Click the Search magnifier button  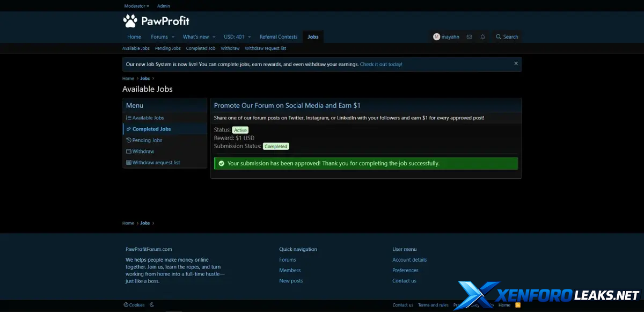click(507, 37)
